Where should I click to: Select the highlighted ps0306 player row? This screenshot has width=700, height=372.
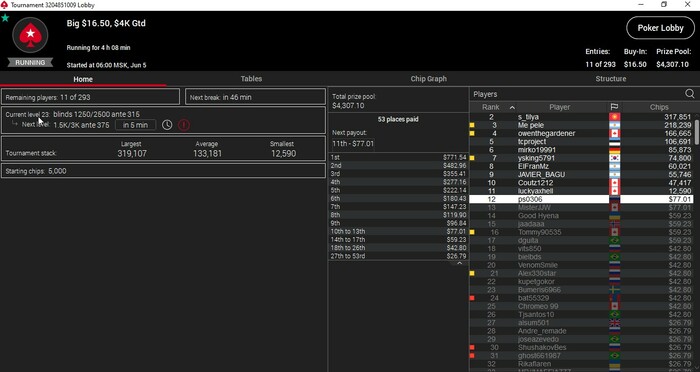tap(581, 199)
